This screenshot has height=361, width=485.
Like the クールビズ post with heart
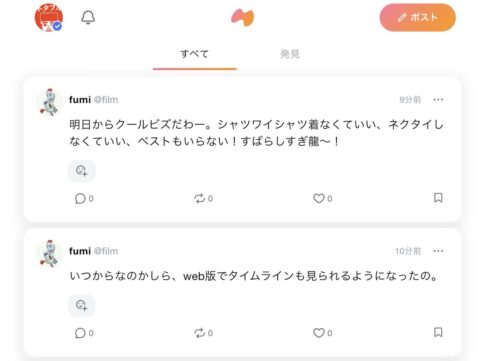pyautogui.click(x=322, y=199)
